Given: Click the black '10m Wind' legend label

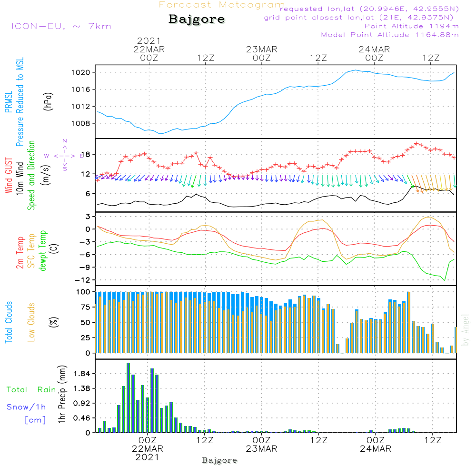Looking at the screenshot, I should pos(20,178).
